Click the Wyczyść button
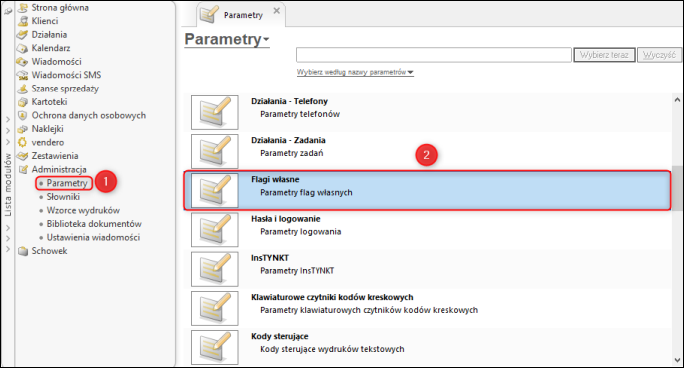The image size is (684, 368). tap(659, 55)
